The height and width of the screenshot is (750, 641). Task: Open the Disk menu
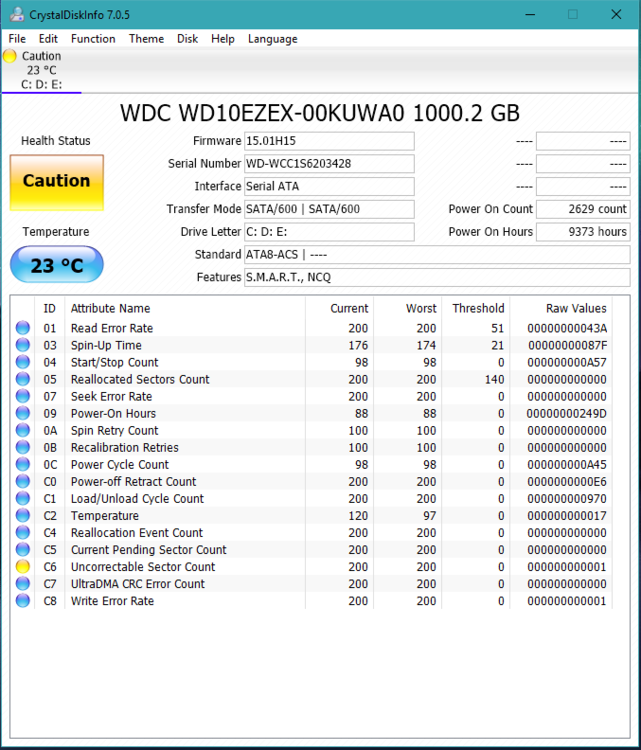click(x=188, y=39)
